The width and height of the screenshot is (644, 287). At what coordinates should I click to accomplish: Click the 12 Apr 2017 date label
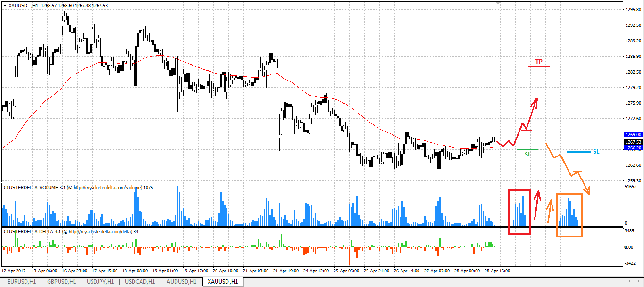point(14,271)
